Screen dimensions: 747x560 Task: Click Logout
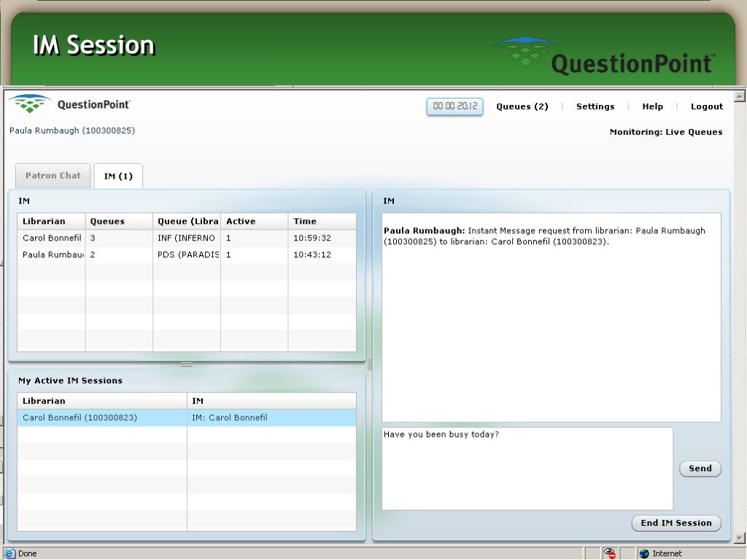click(x=706, y=106)
